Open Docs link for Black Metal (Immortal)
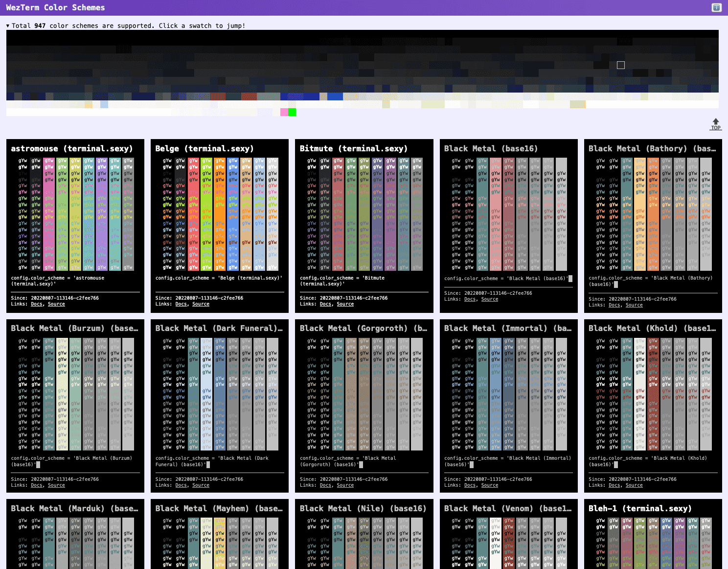 click(x=470, y=485)
